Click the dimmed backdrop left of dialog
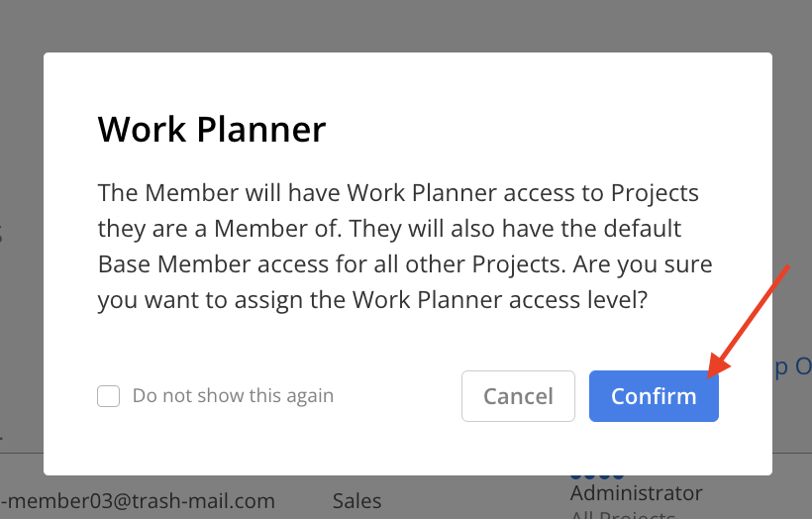 [21, 259]
